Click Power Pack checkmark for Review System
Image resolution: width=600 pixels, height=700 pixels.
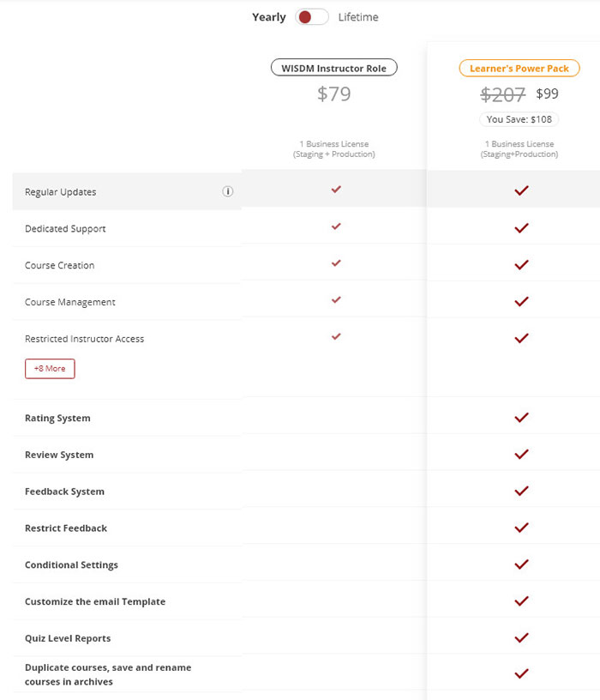click(521, 454)
